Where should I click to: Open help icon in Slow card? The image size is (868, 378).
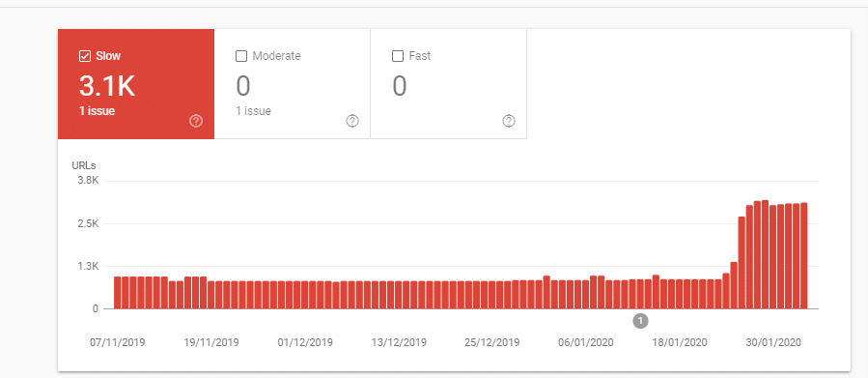click(x=196, y=121)
